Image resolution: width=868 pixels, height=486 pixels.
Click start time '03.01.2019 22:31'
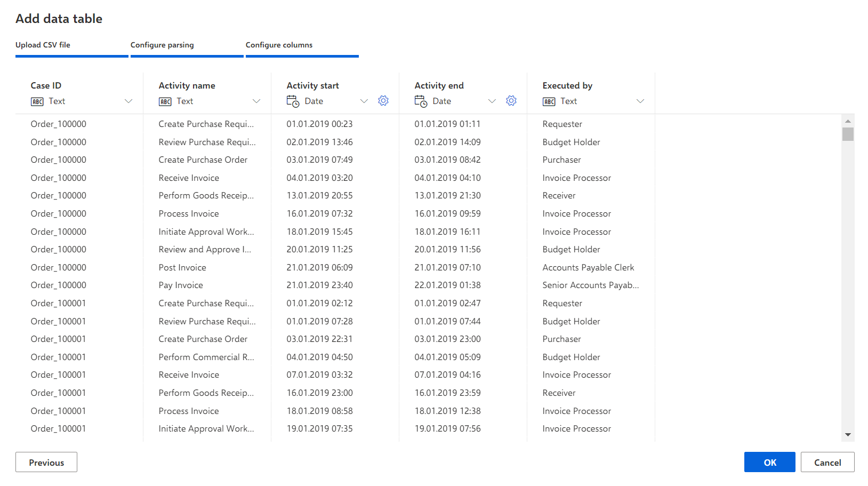[x=319, y=339]
